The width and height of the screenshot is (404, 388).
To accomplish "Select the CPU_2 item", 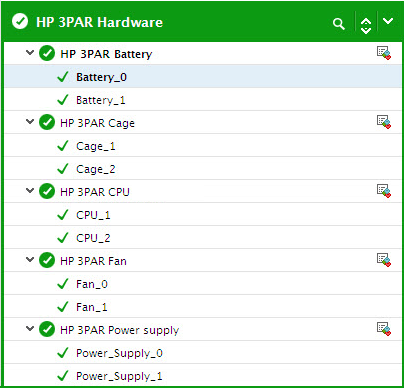I will coord(203,237).
